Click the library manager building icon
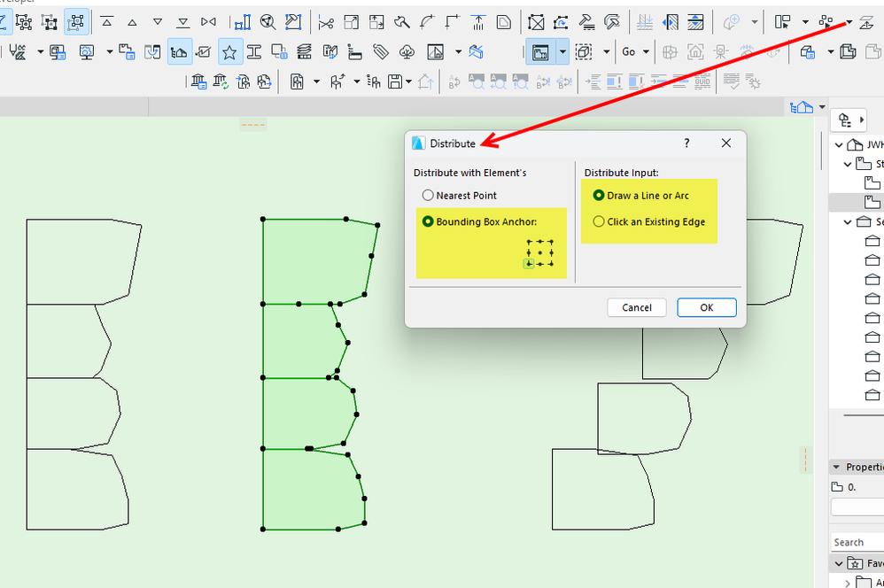Image resolution: width=884 pixels, height=588 pixels. (x=198, y=81)
